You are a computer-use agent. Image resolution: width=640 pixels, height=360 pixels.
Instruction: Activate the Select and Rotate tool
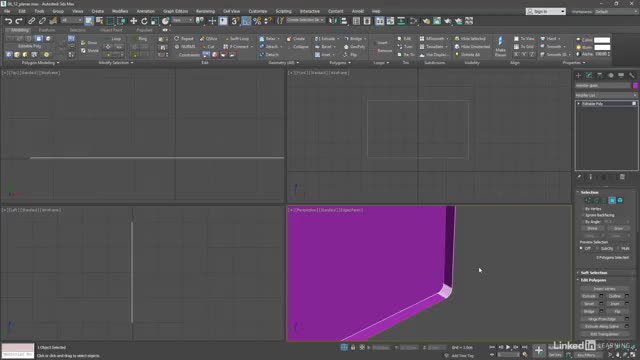144,21
